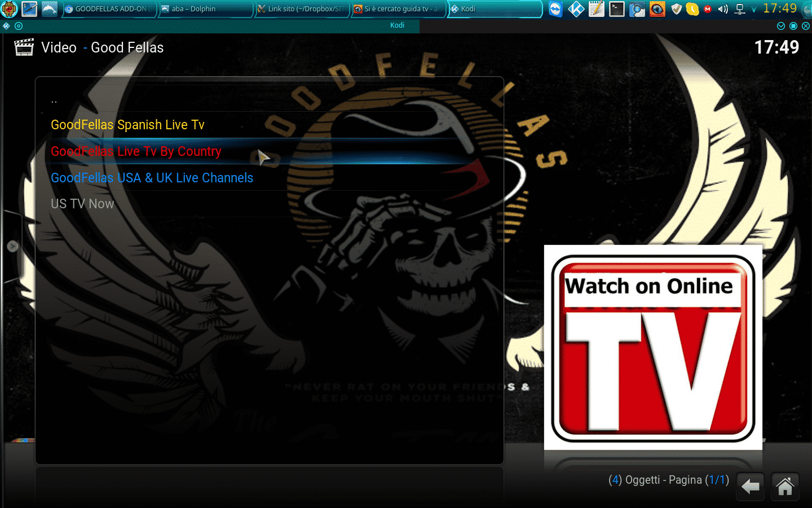Select GoodFellas Live Tv By Country
Viewport: 812px width, 508px height.
point(270,151)
